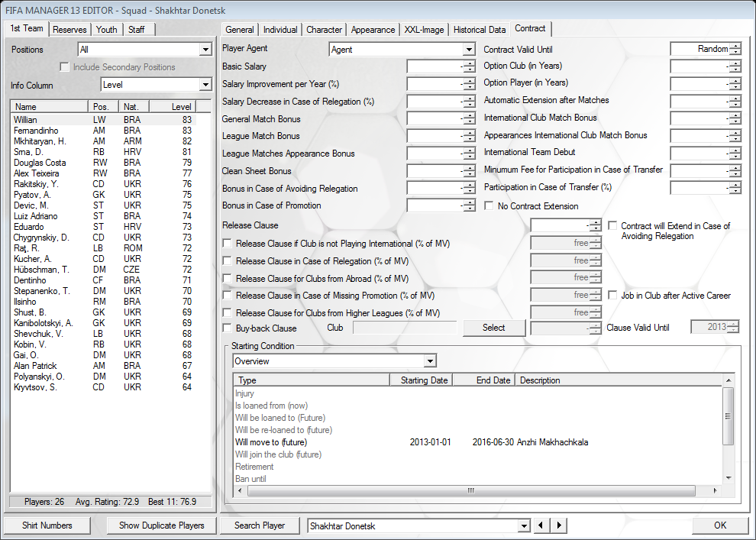Click Shirt Numbers button

(x=47, y=525)
